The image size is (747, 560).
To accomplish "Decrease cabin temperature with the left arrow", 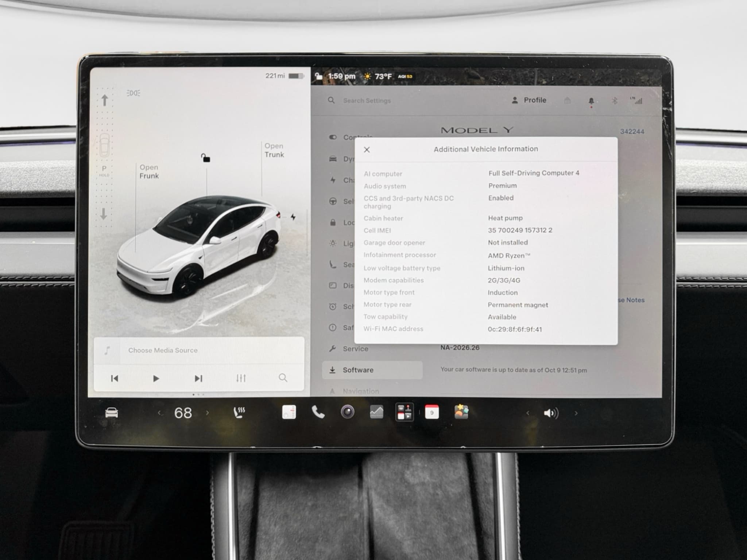I will click(159, 413).
